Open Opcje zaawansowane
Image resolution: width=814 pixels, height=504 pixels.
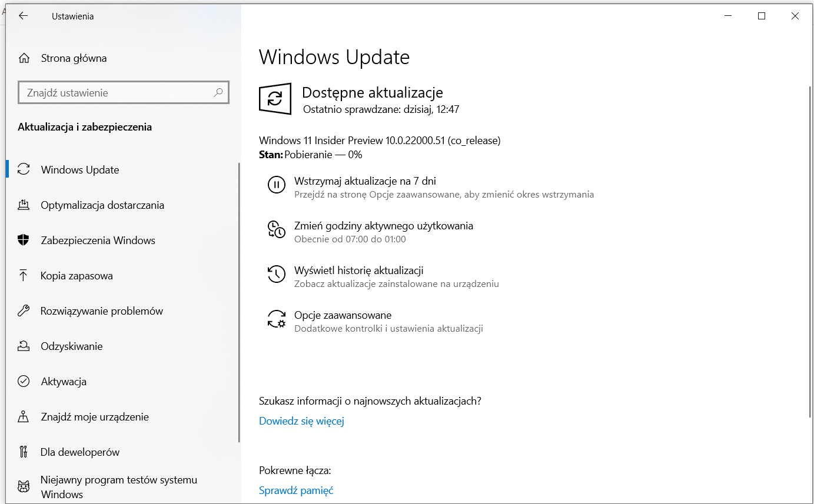click(x=343, y=315)
